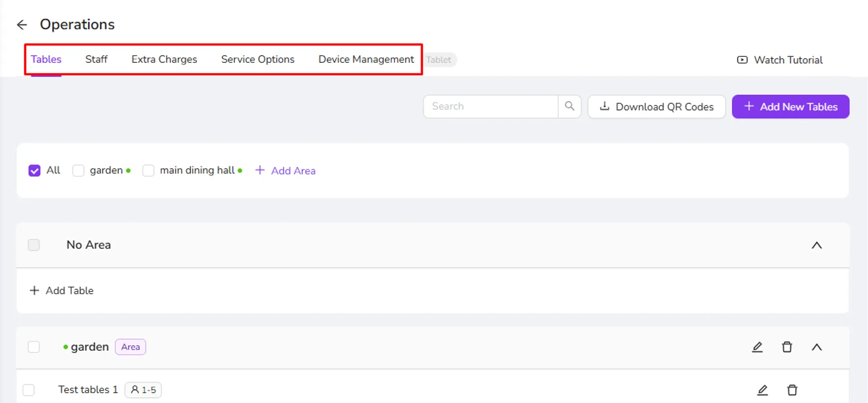This screenshot has height=403, width=868.
Task: Click Add Table under No Area
Action: (61, 291)
